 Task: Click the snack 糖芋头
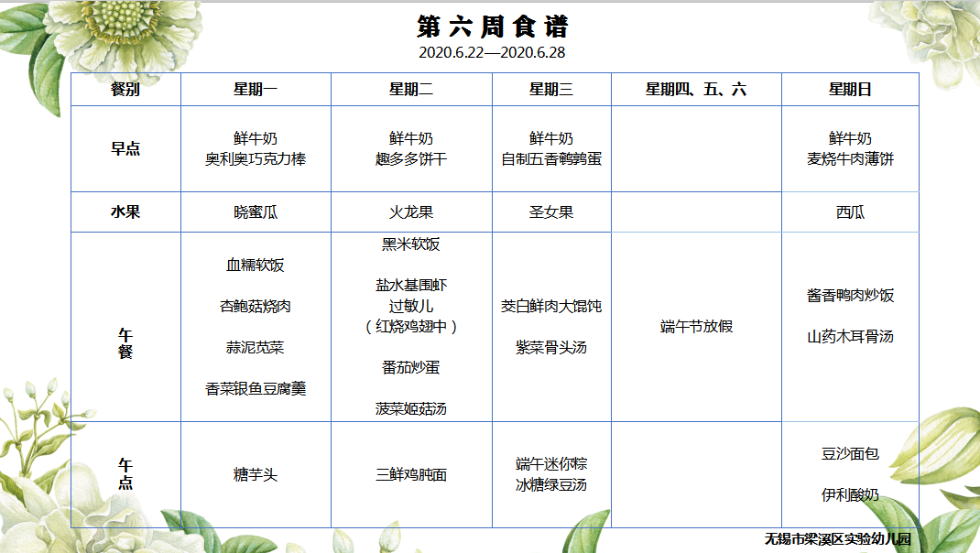255,475
